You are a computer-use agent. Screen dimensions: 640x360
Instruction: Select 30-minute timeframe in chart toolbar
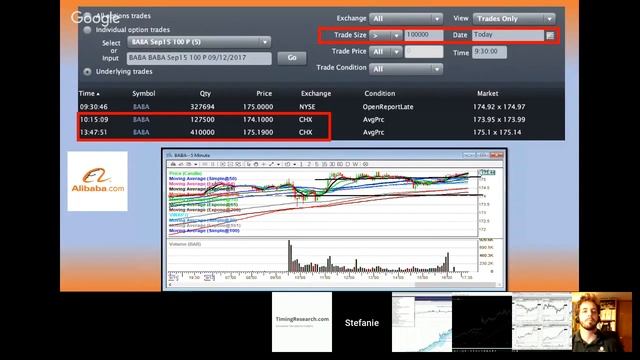332,164
